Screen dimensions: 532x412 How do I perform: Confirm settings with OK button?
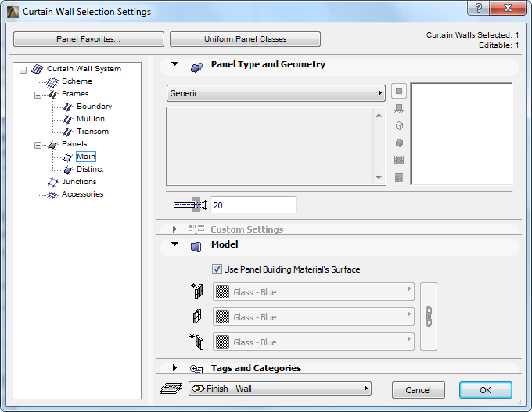pos(486,390)
